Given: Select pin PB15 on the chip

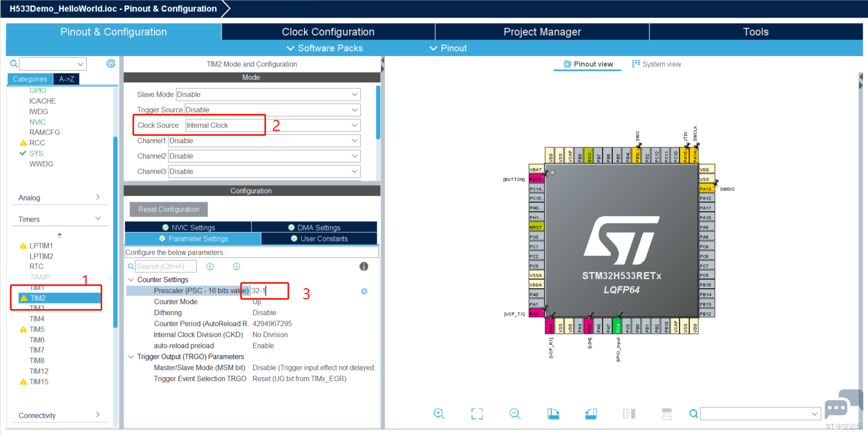Looking at the screenshot, I should (x=706, y=285).
